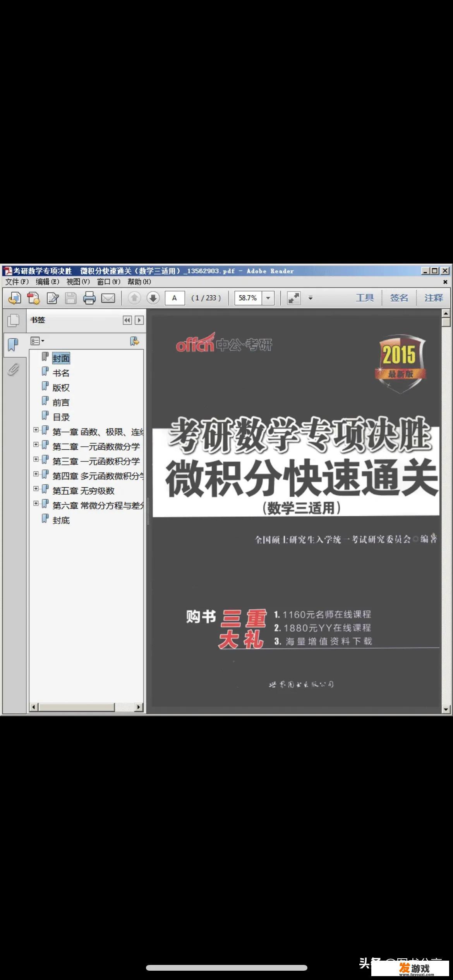
Task: Click bookmarks scrollbar right arrow
Action: [x=139, y=707]
